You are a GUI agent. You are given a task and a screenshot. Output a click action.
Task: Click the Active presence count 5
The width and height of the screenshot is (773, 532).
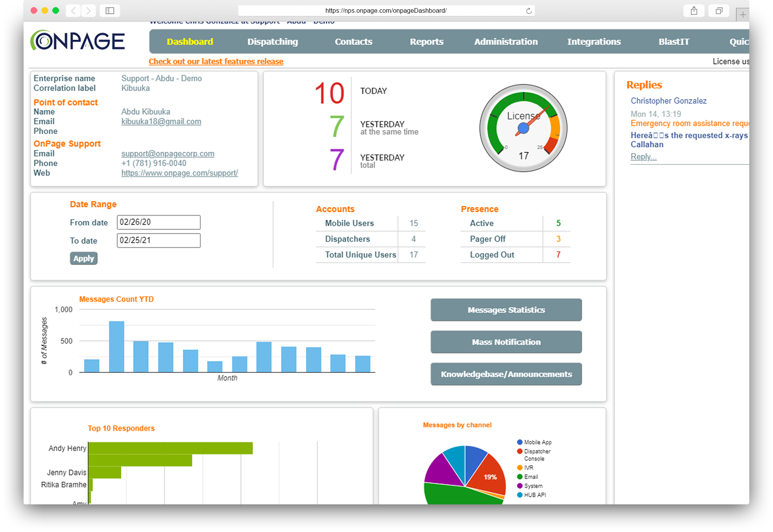pyautogui.click(x=558, y=223)
